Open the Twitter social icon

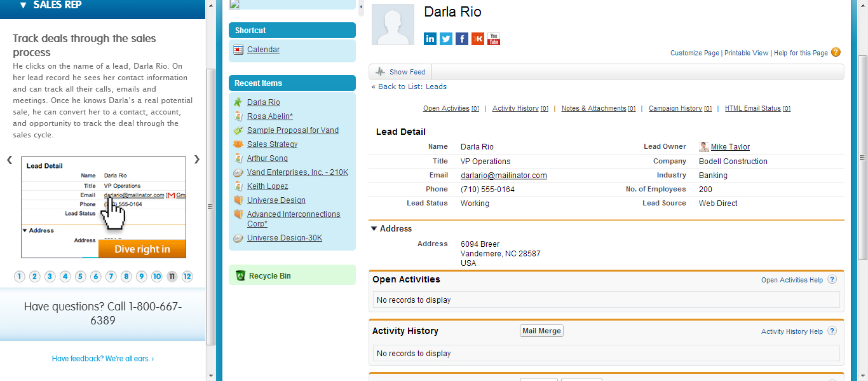(446, 39)
